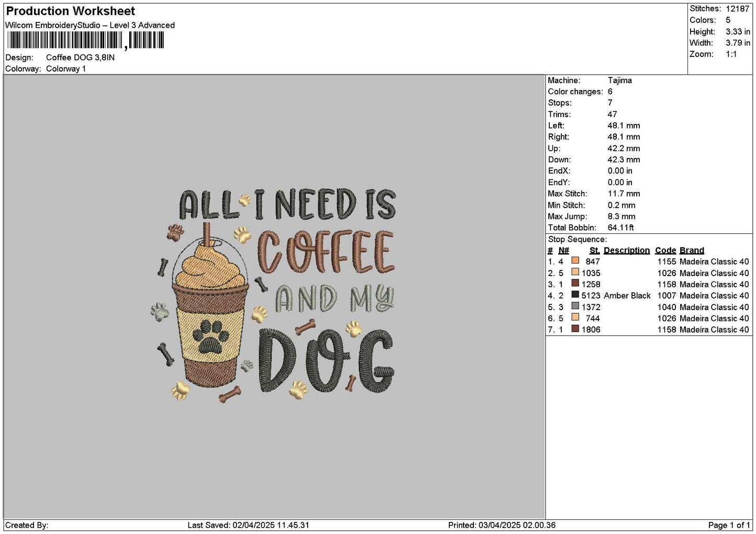Click the gray swatch for thread 1372
Screen dimensions: 756x534
click(x=575, y=306)
